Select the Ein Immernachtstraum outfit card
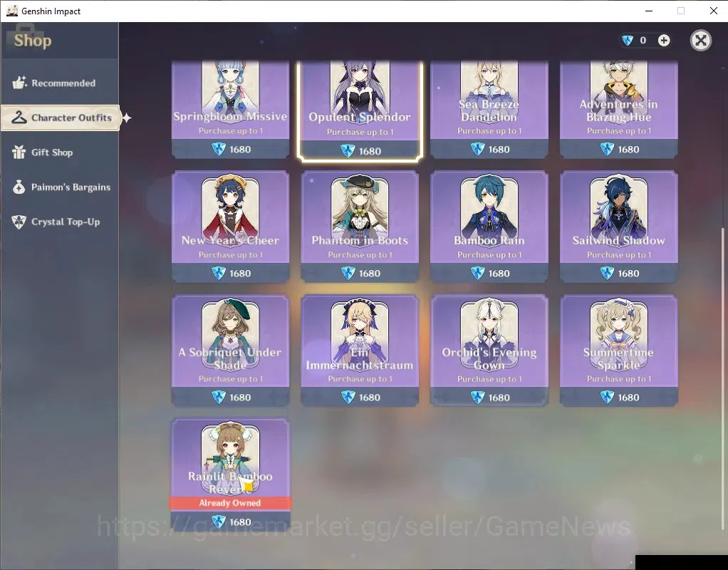Viewport: 728px width, 570px height. click(x=360, y=351)
